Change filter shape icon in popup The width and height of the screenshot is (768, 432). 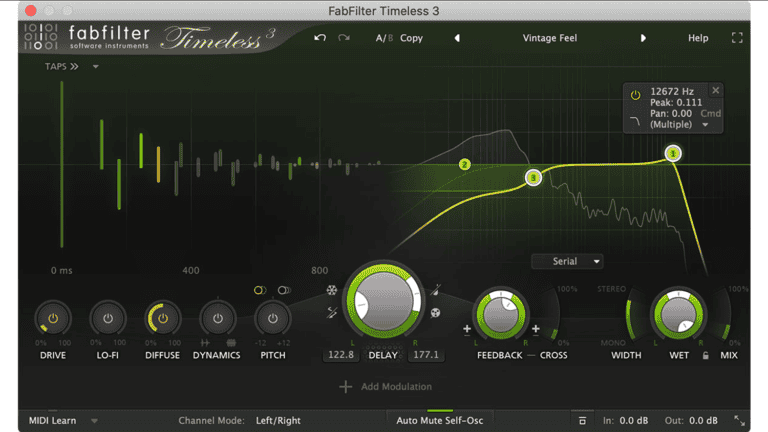(635, 121)
